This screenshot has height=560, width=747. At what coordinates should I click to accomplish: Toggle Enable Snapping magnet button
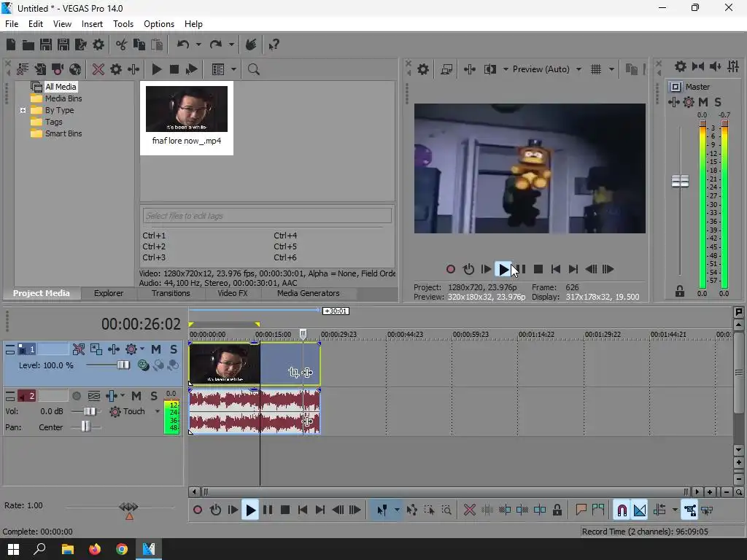[622, 510]
